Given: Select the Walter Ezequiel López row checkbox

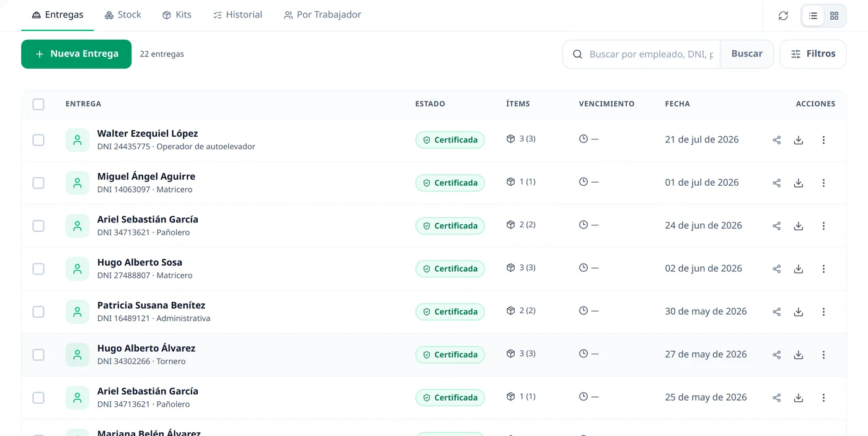Looking at the screenshot, I should (38, 140).
